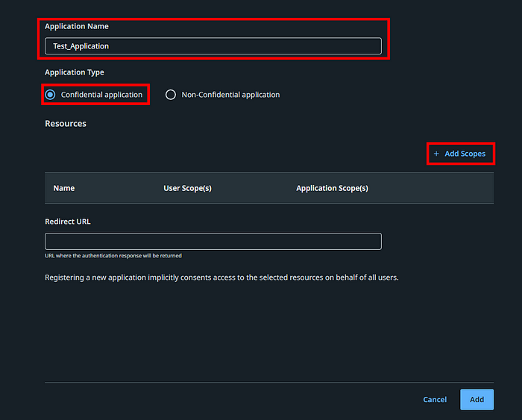The height and width of the screenshot is (420, 522).
Task: Open the Add Scopes link
Action: [465, 154]
